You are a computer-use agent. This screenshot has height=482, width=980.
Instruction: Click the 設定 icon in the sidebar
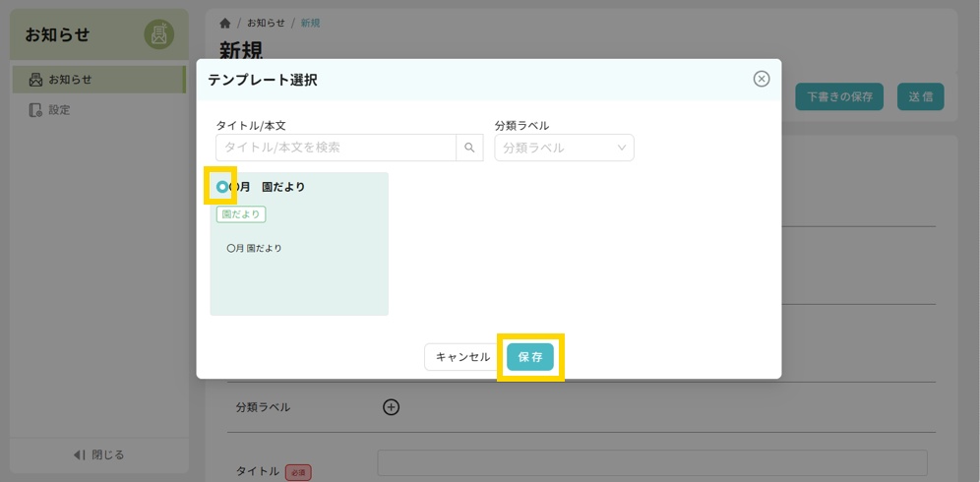[35, 110]
